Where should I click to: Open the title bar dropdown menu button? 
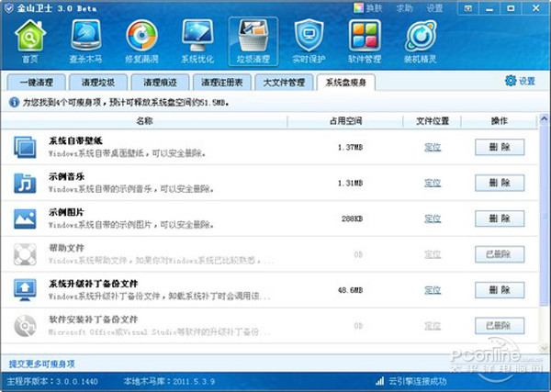pyautogui.click(x=468, y=8)
